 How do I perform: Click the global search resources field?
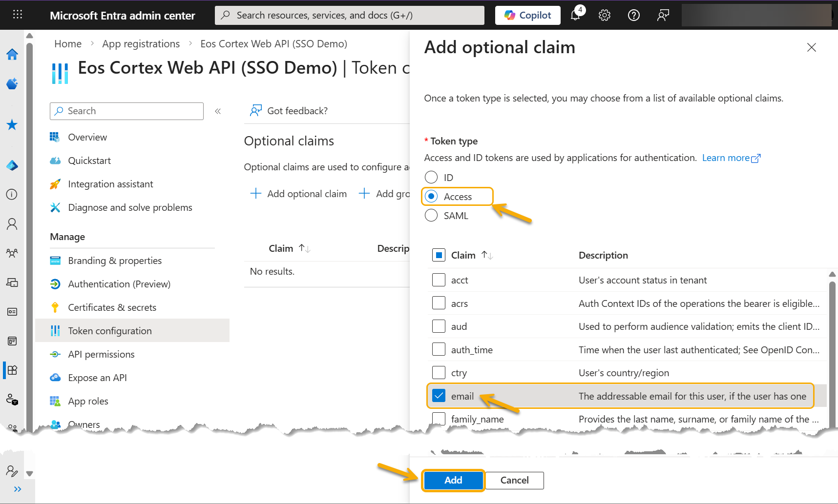coord(350,15)
